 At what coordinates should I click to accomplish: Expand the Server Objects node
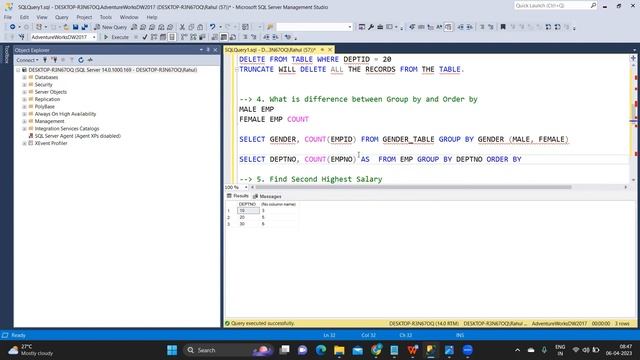24,92
